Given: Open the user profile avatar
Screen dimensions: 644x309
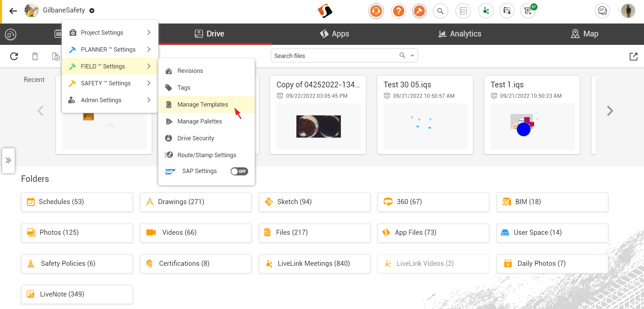Looking at the screenshot, I should [x=628, y=11].
